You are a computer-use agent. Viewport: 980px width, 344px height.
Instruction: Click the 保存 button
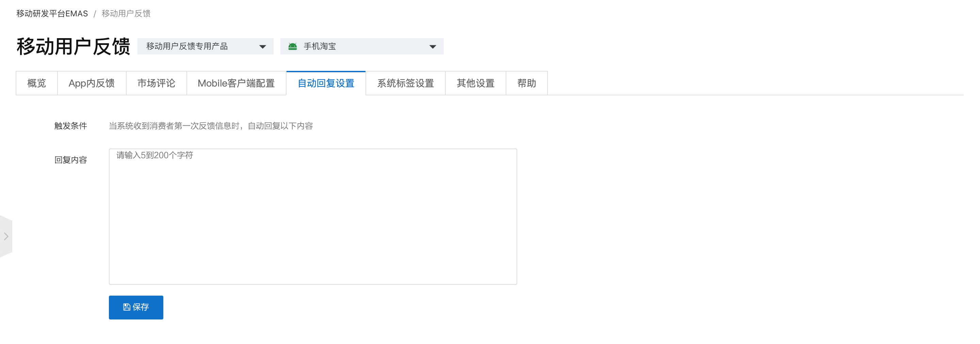click(x=136, y=307)
